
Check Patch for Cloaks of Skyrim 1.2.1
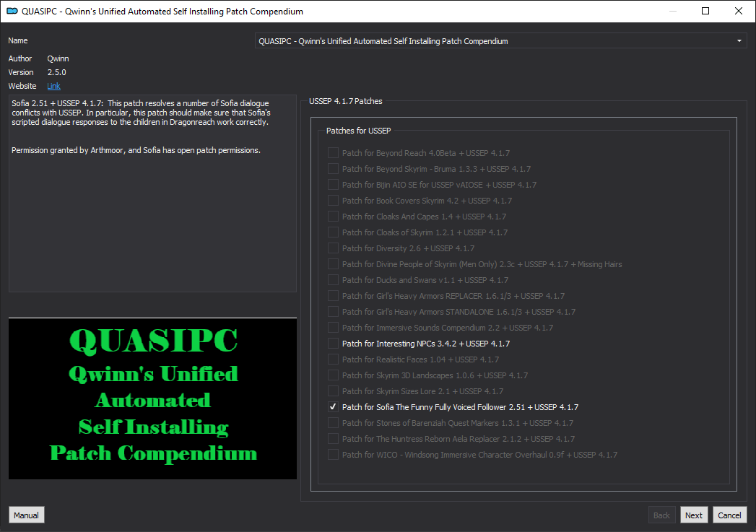point(333,232)
